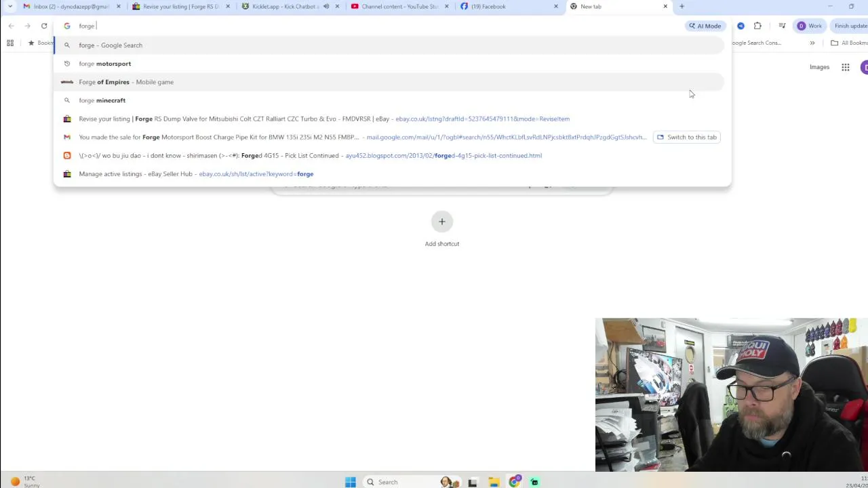Viewport: 868px width, 488px height.
Task: Open Google Images link
Action: click(x=819, y=67)
